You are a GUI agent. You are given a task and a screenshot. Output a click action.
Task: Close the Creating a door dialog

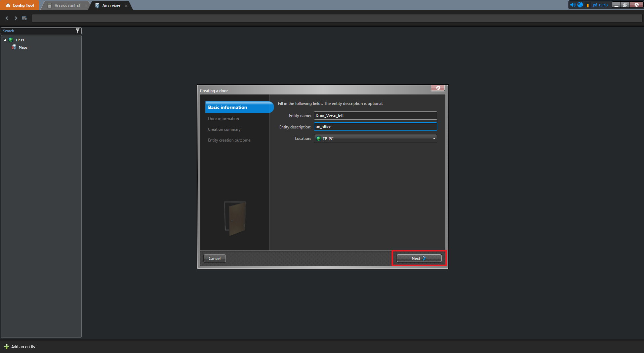[x=438, y=88]
